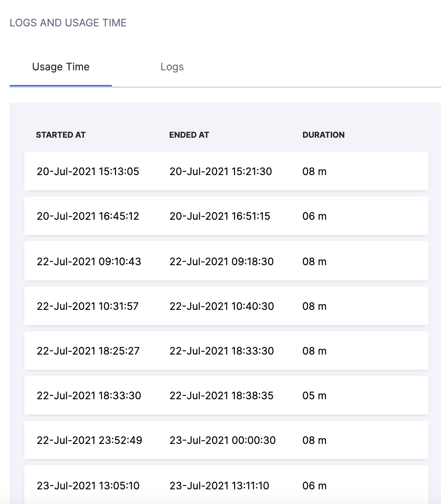
Task: Click end time 22-Jul-2021 18:38:35
Action: pos(221,396)
